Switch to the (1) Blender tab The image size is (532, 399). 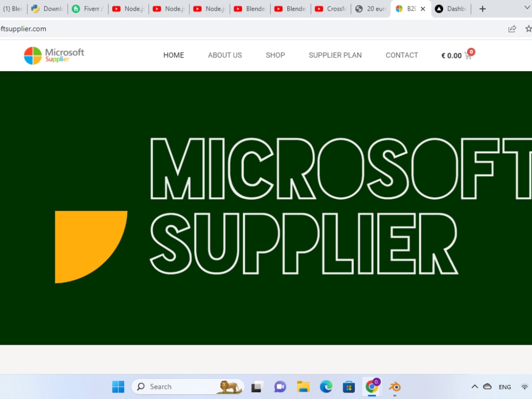(13, 9)
